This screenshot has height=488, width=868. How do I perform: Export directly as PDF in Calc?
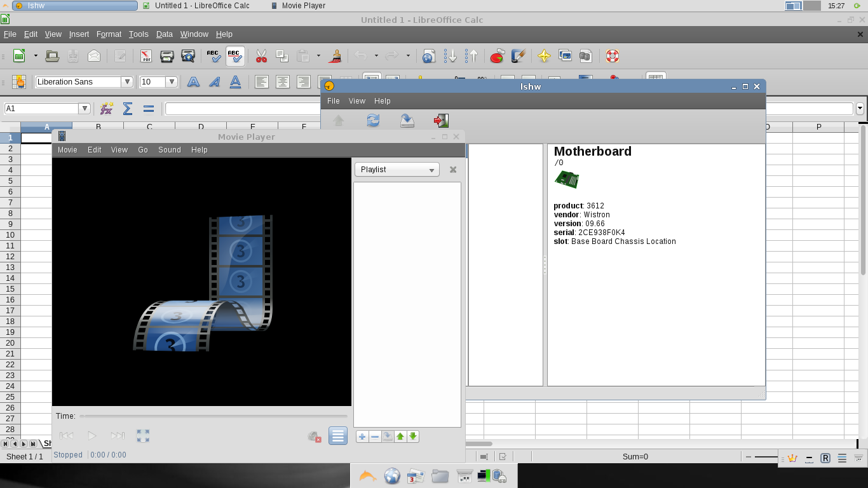146,56
